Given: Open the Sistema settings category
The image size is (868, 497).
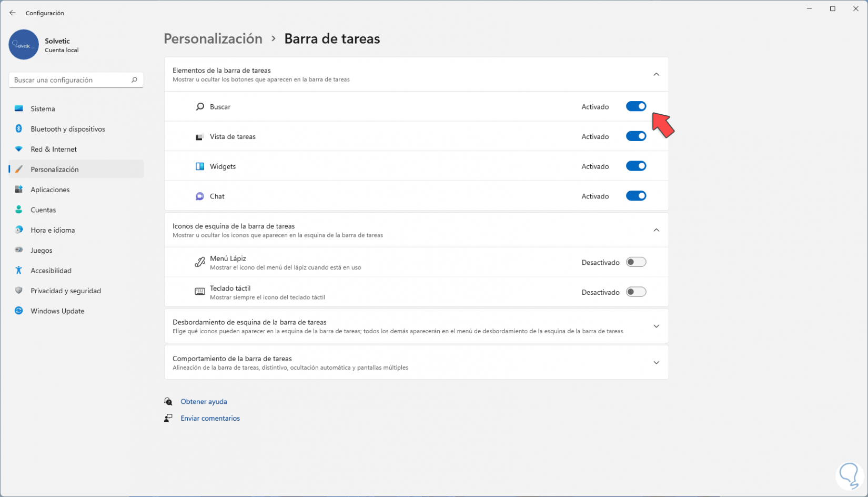Looking at the screenshot, I should [43, 109].
